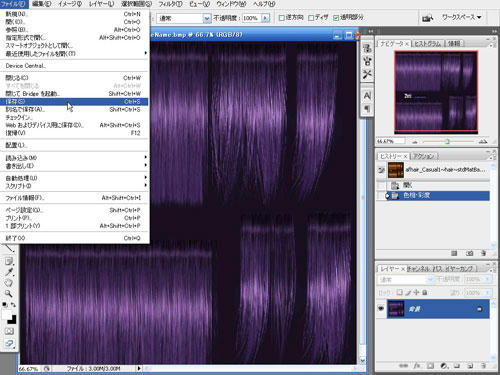Select the Hand tool

point(8,283)
